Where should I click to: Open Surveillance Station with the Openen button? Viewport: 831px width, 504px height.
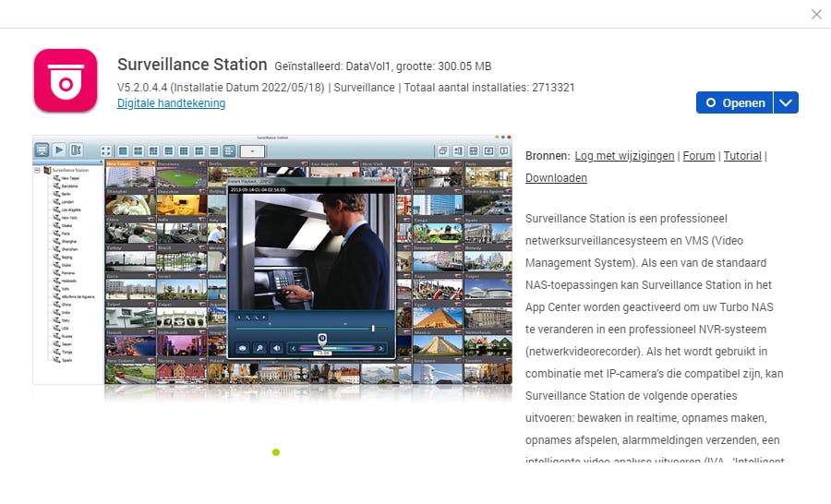point(735,102)
